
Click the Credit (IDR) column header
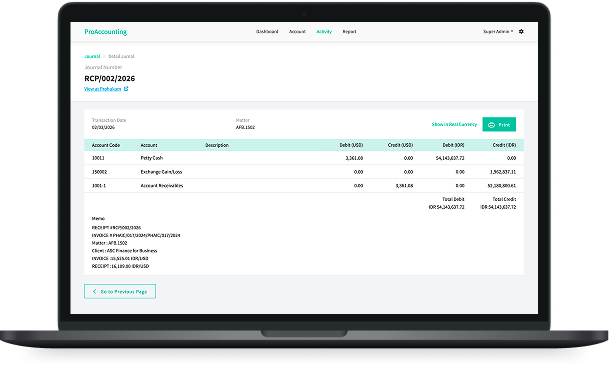coord(504,145)
